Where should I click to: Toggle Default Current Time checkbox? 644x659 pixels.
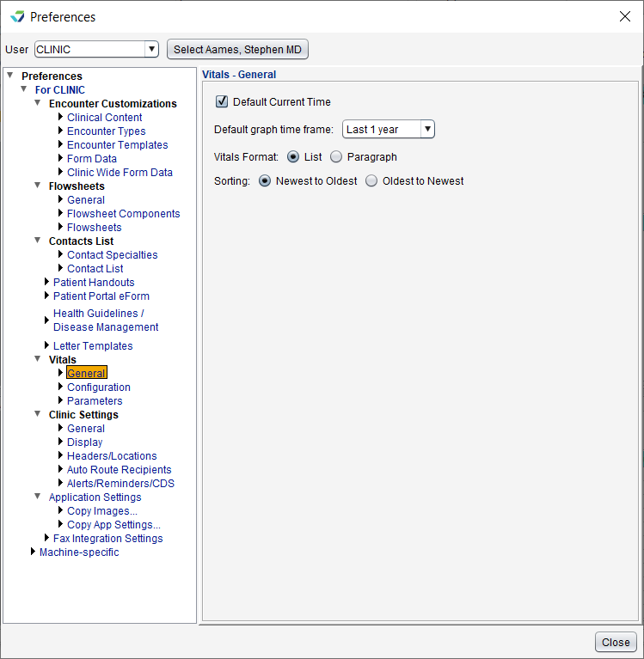pos(222,101)
